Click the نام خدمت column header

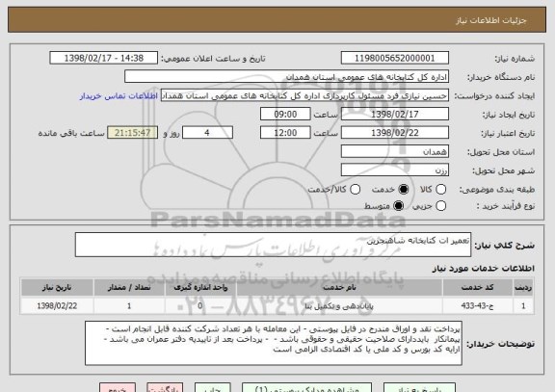(339, 287)
